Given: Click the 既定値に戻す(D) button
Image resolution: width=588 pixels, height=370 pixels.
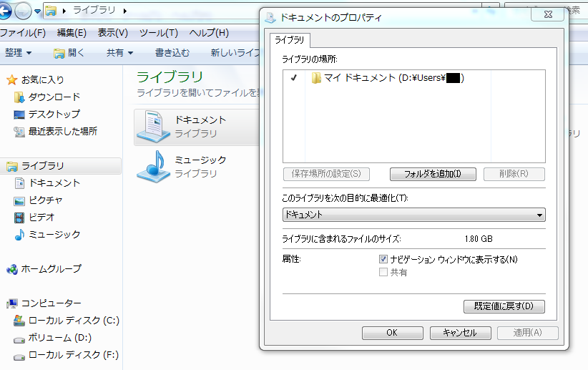Looking at the screenshot, I should point(504,306).
